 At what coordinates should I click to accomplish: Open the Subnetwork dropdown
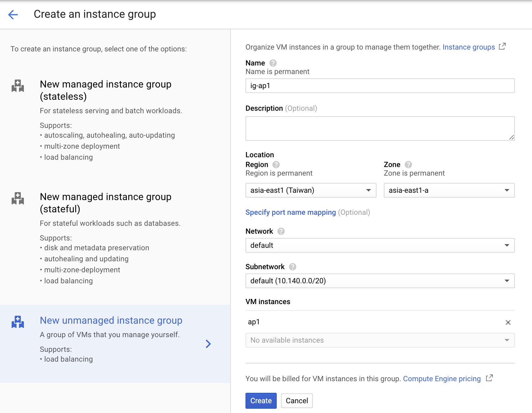(x=380, y=281)
